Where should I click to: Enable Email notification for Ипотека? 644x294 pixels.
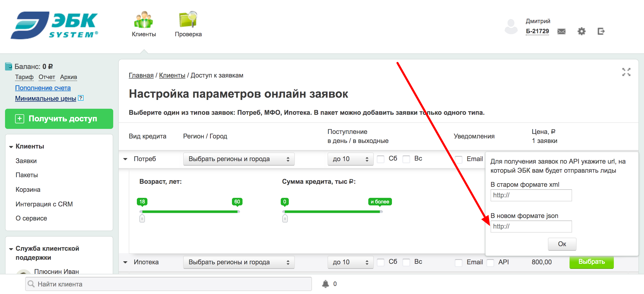(x=458, y=263)
